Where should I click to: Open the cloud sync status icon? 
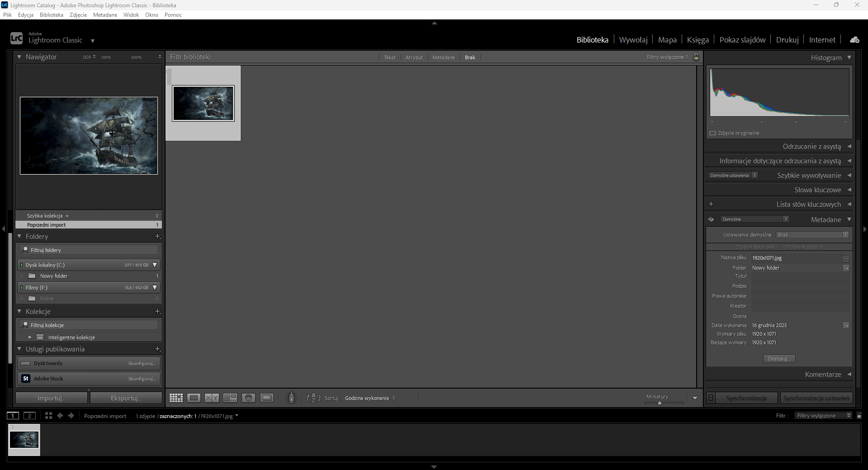854,40
